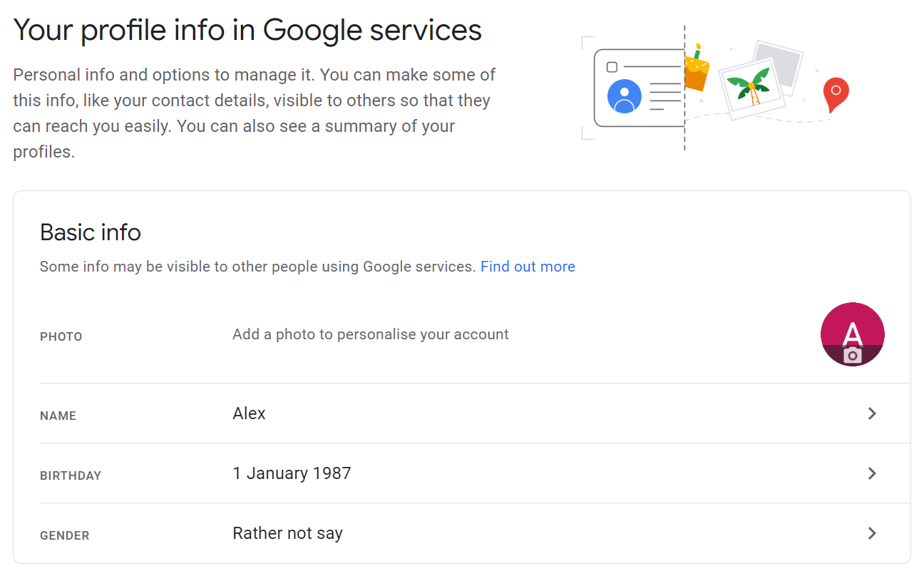The image size is (924, 576).
Task: Select the name value 'Alex'
Action: click(249, 413)
